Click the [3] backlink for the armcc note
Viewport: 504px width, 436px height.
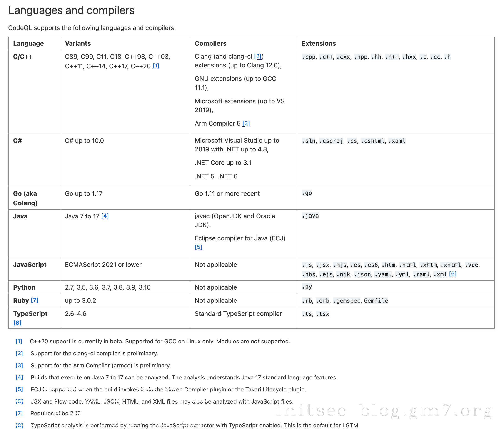(19, 365)
